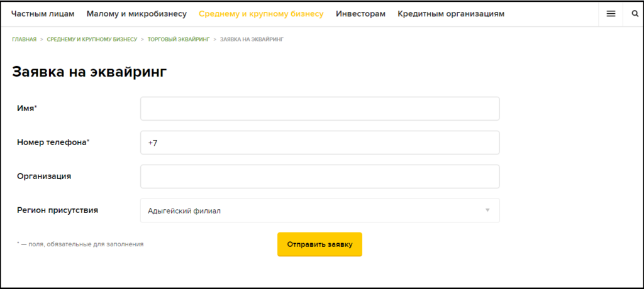Click the обязательные для заполнения footnote
This screenshot has height=289, width=644.
point(80,244)
